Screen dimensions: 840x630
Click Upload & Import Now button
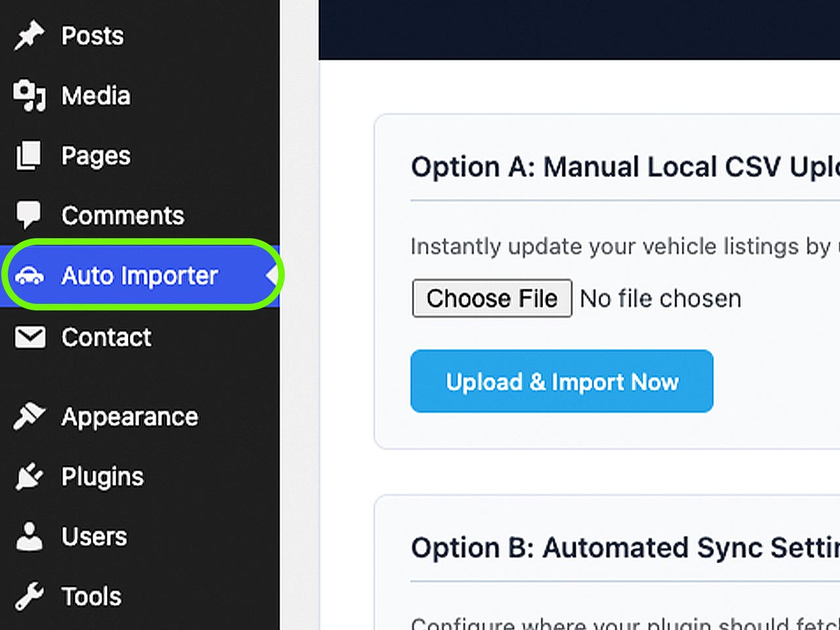(x=562, y=381)
